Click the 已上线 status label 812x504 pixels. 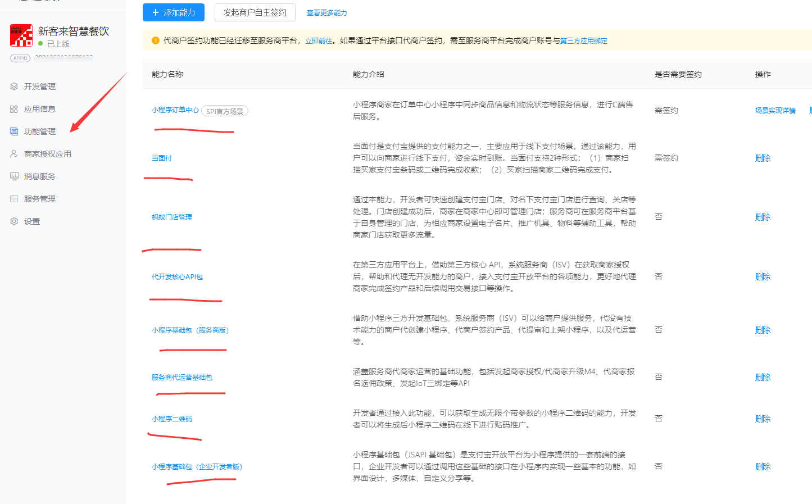pos(58,44)
